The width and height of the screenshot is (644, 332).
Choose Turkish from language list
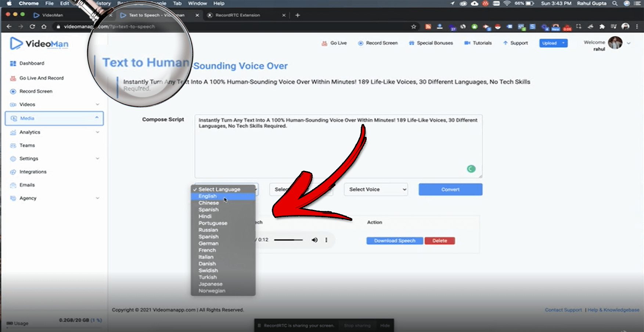tap(223, 277)
